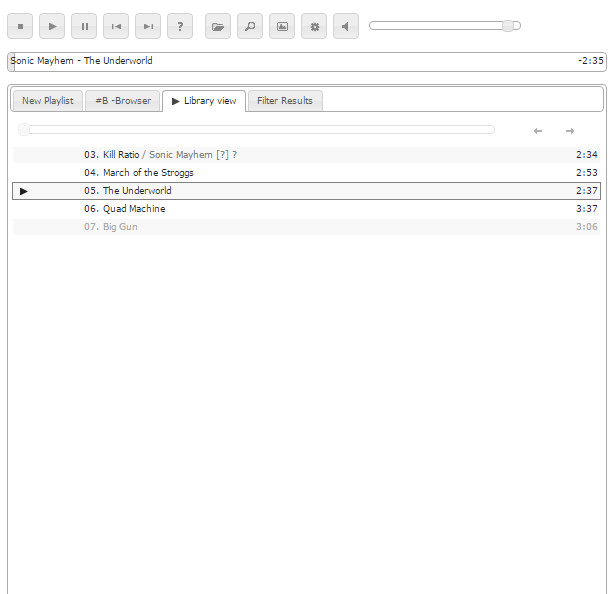
Task: Switch to the New Playlist tab
Action: (47, 101)
